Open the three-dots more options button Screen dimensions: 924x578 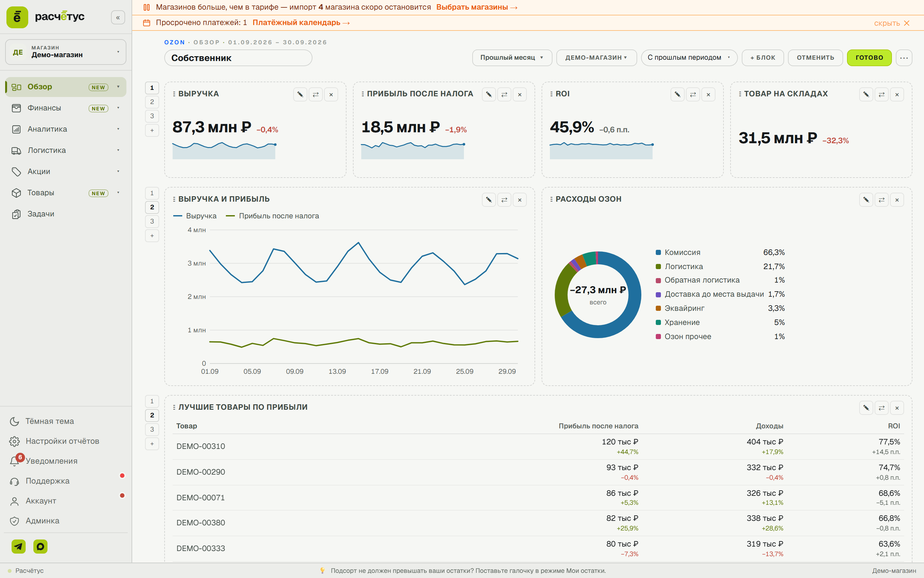(904, 58)
